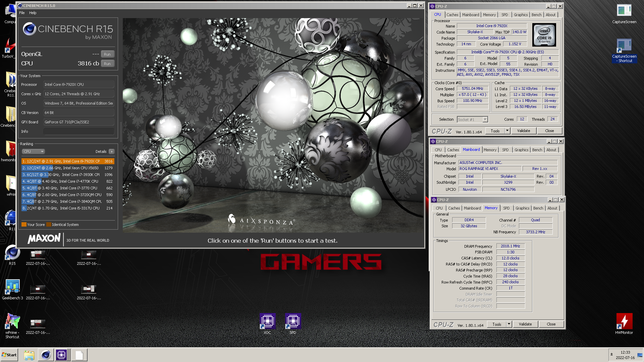
Task: Show hidden system tray icons
Action: 611,355
